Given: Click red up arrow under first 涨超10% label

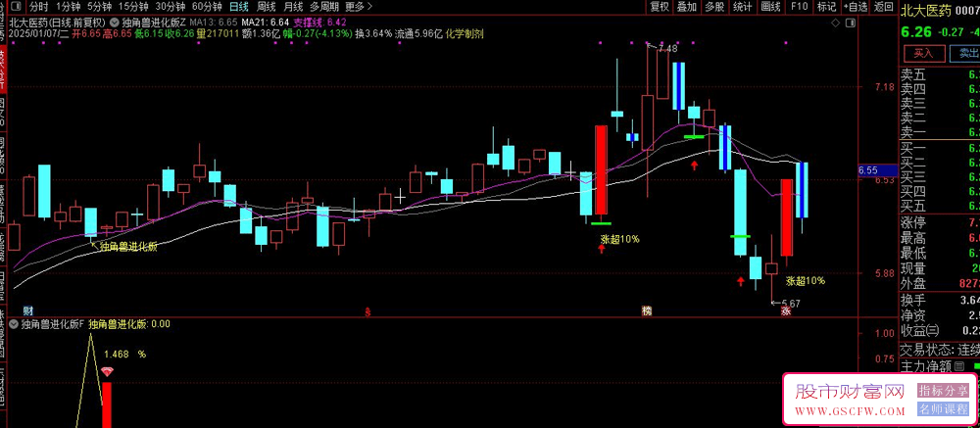Looking at the screenshot, I should coord(602,250).
